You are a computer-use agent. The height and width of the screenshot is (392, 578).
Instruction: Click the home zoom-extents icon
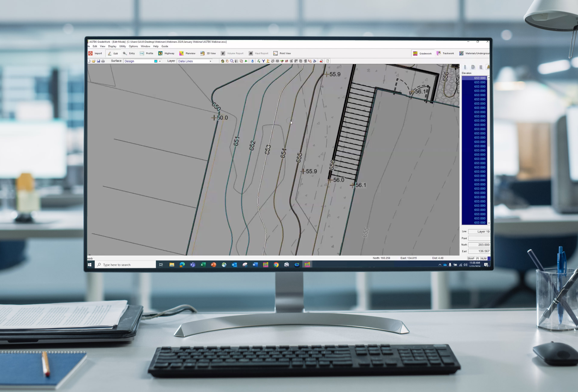coord(222,61)
